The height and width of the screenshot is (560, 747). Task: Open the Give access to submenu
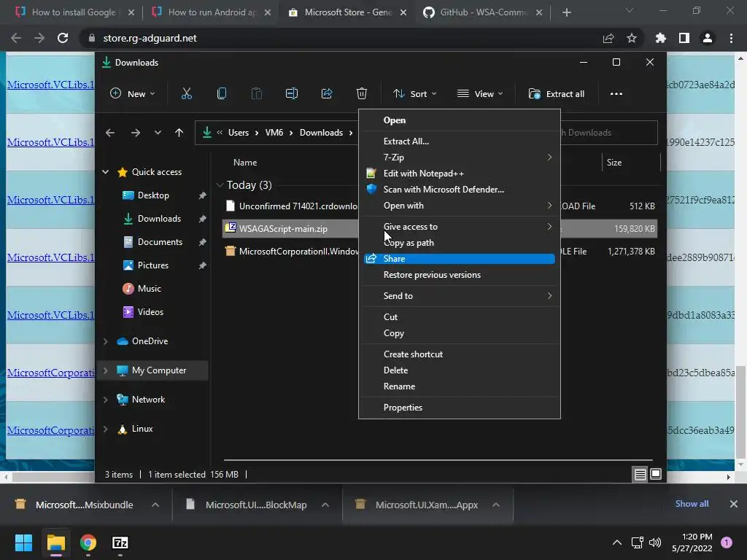[460, 227]
